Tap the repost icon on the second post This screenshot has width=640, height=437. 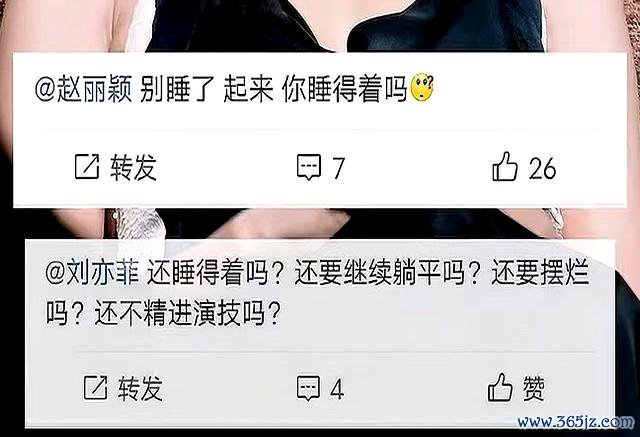96,387
